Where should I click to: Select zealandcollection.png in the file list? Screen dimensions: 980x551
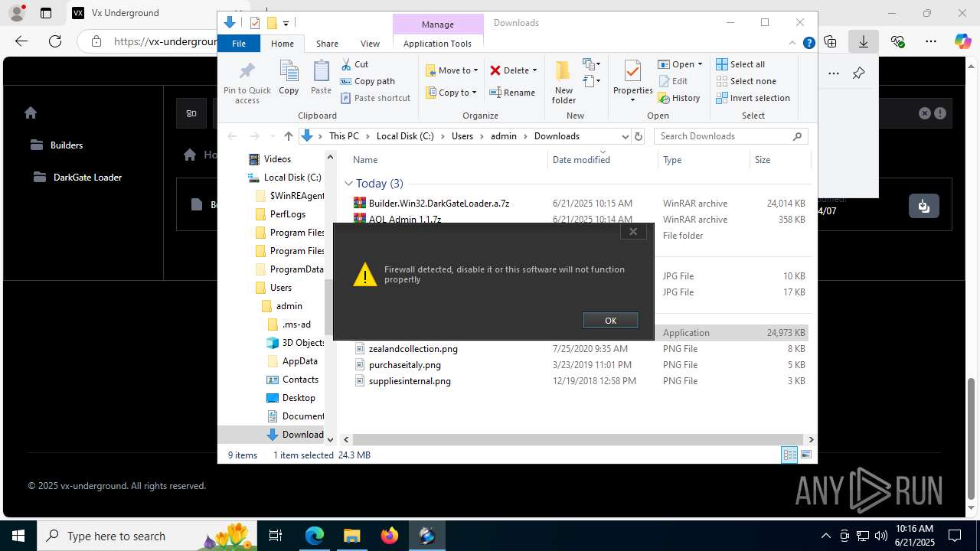pos(413,349)
